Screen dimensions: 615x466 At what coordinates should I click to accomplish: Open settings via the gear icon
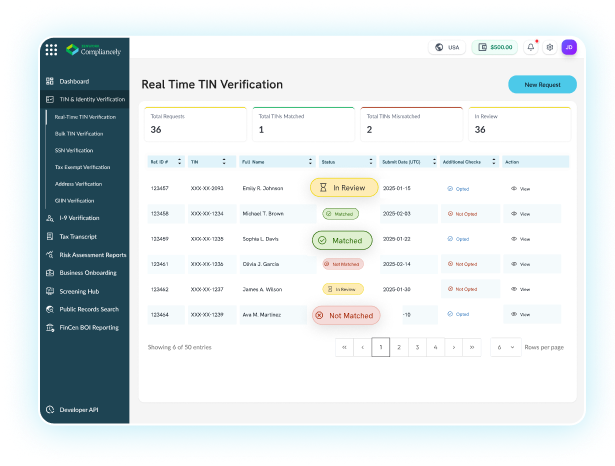[x=549, y=47]
